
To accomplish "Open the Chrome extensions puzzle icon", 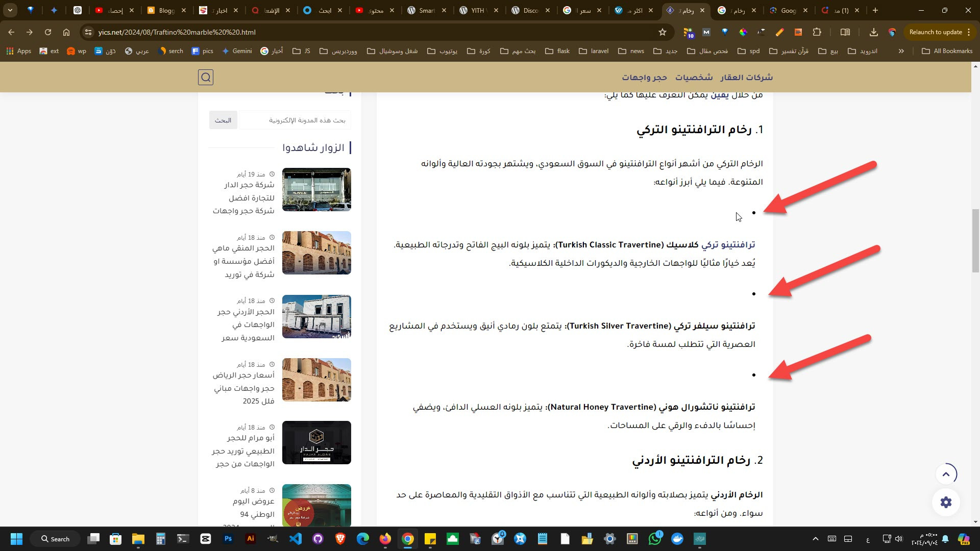I will pos(817,32).
